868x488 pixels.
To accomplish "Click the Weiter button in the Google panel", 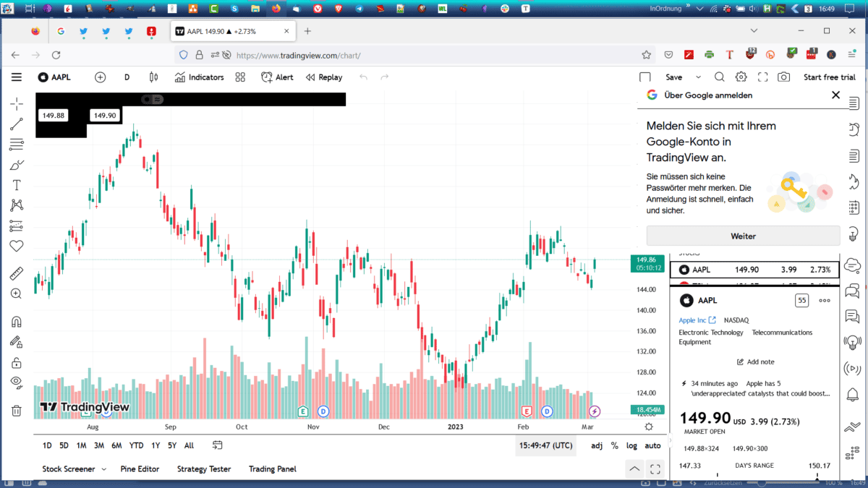I will [743, 236].
